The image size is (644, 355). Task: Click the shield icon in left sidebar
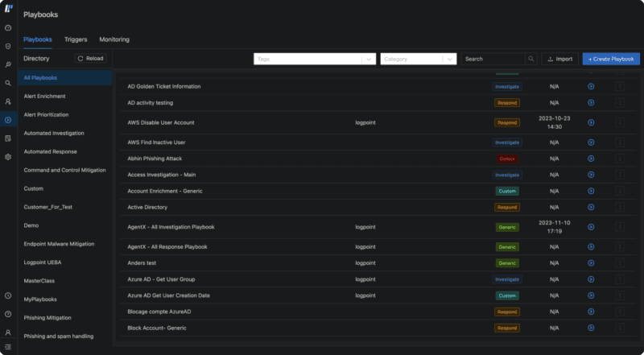click(x=8, y=47)
